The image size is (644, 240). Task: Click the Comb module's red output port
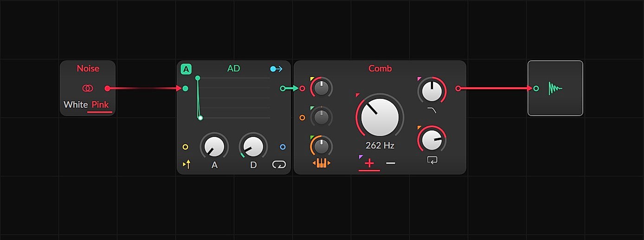click(x=458, y=88)
